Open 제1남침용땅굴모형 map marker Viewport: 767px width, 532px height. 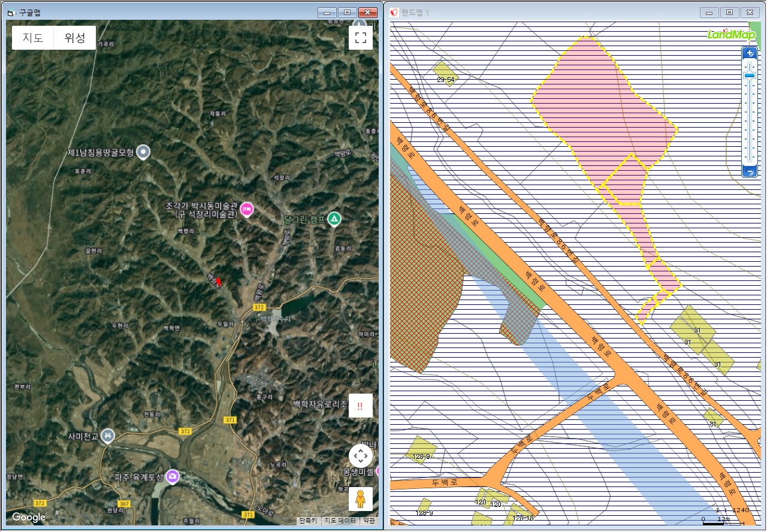[143, 152]
